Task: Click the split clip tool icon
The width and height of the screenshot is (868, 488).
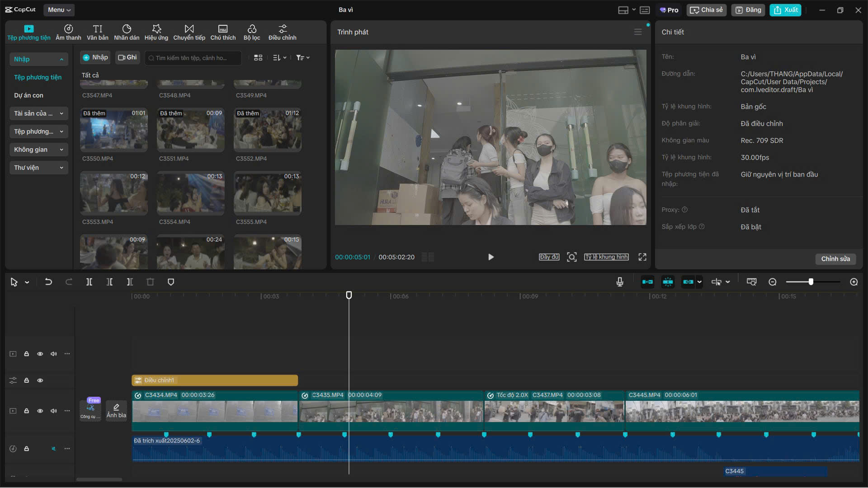Action: [x=89, y=282]
